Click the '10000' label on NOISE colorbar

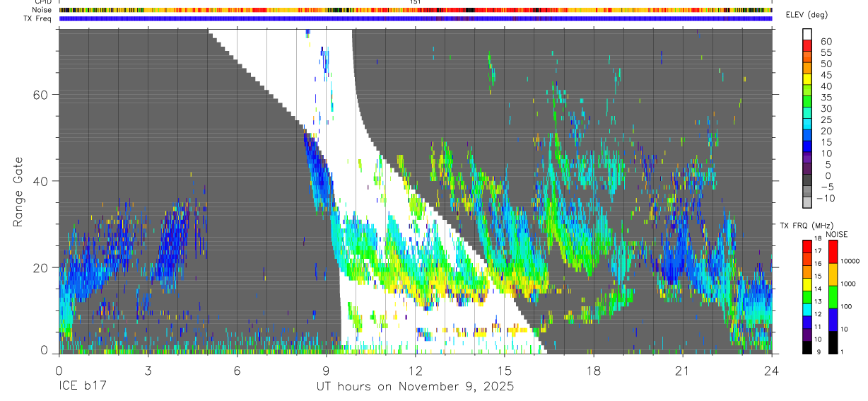coord(850,261)
